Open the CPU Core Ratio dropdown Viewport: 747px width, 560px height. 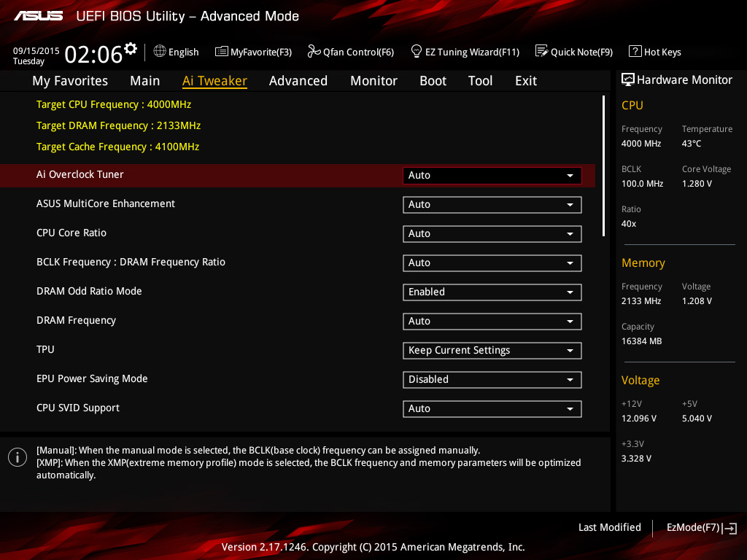492,234
